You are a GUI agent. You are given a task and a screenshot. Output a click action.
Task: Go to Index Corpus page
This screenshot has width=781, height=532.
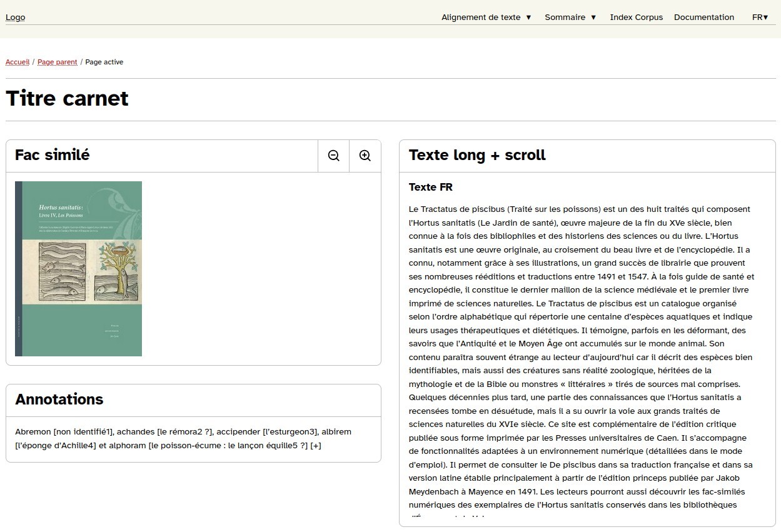637,17
